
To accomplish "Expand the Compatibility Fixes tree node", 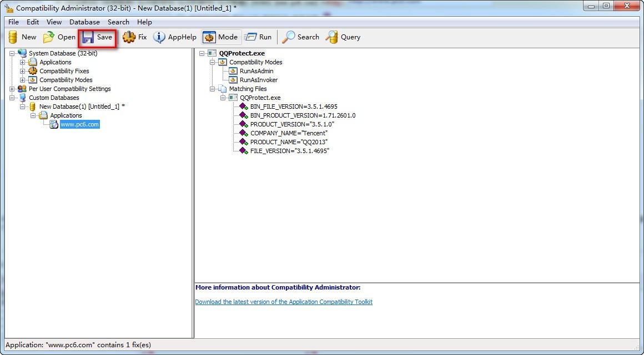I will (23, 72).
